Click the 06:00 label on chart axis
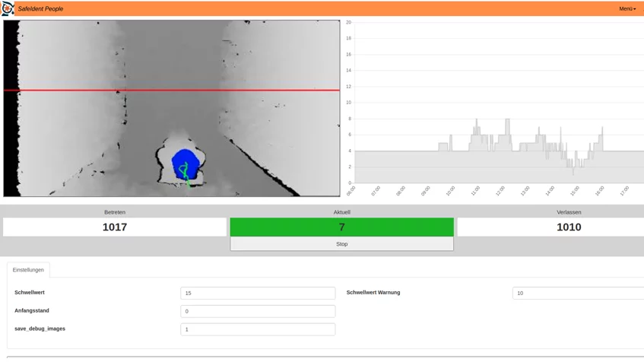Image resolution: width=644 pixels, height=362 pixels. click(x=351, y=191)
